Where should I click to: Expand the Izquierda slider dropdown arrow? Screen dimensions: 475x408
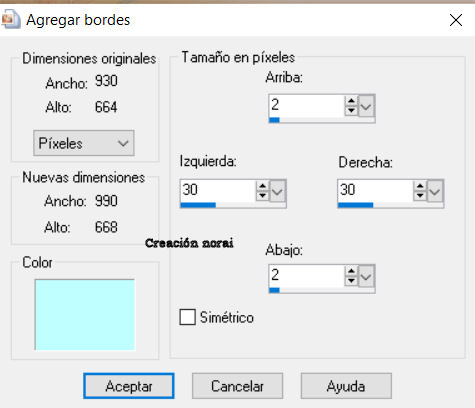(277, 192)
